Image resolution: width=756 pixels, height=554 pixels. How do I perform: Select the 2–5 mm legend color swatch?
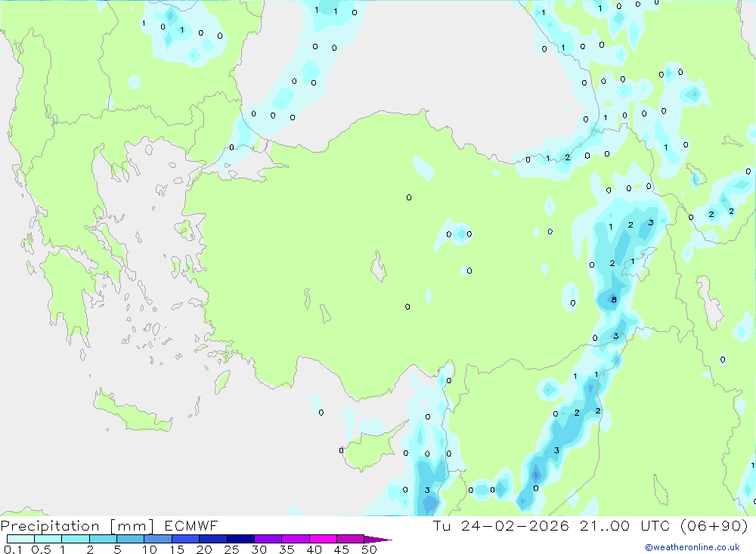coord(103,539)
